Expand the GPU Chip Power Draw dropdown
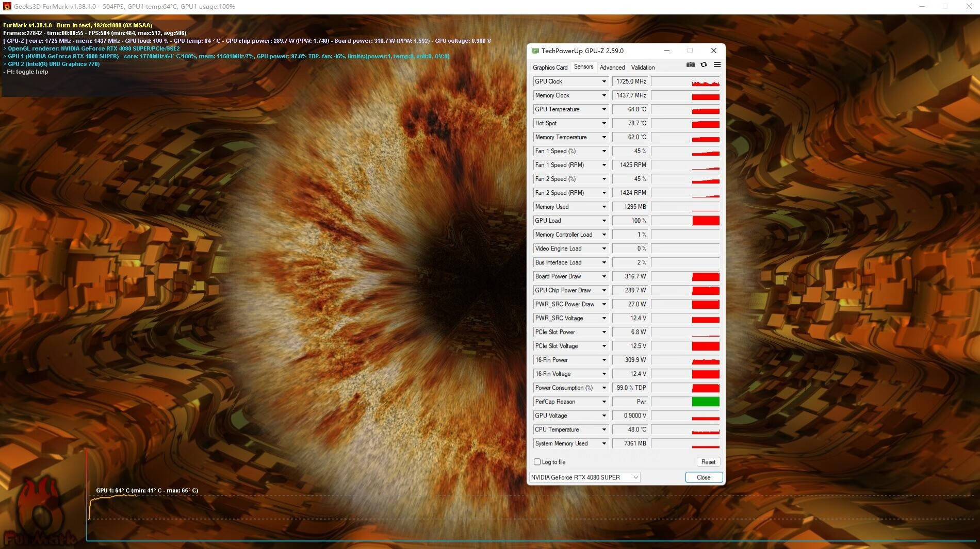Viewport: 980px width, 549px height. [604, 290]
